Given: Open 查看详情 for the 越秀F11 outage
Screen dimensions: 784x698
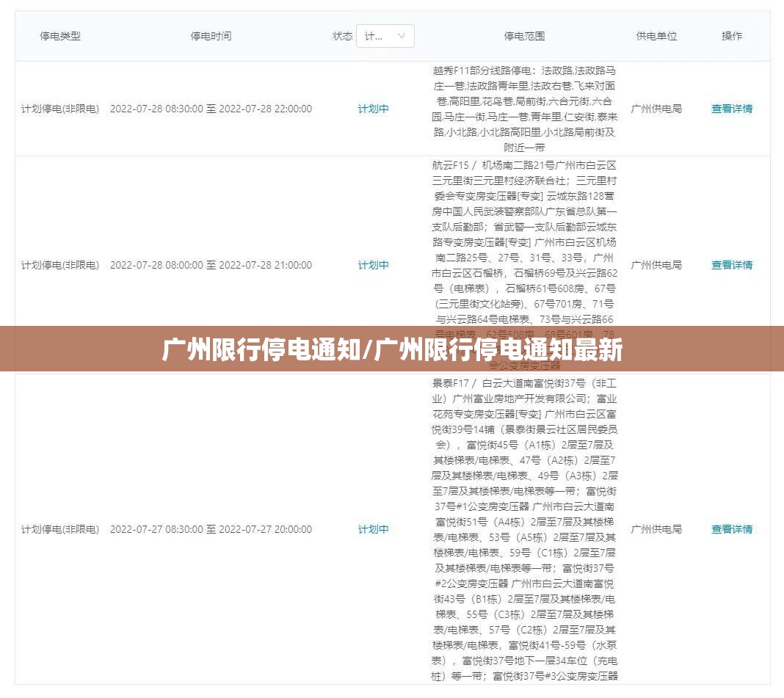Looking at the screenshot, I should [732, 109].
